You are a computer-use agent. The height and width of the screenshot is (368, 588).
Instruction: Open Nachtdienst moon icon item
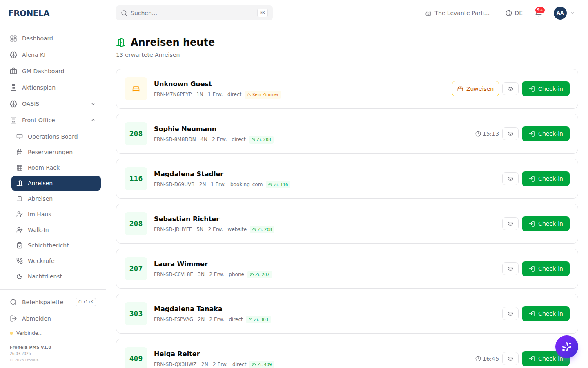coord(45,276)
